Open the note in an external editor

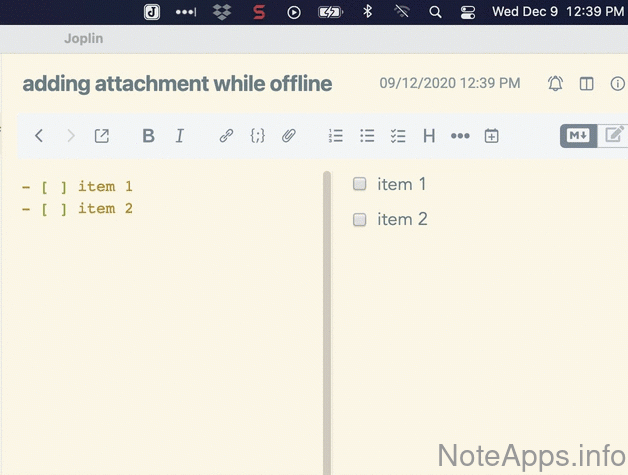[101, 136]
